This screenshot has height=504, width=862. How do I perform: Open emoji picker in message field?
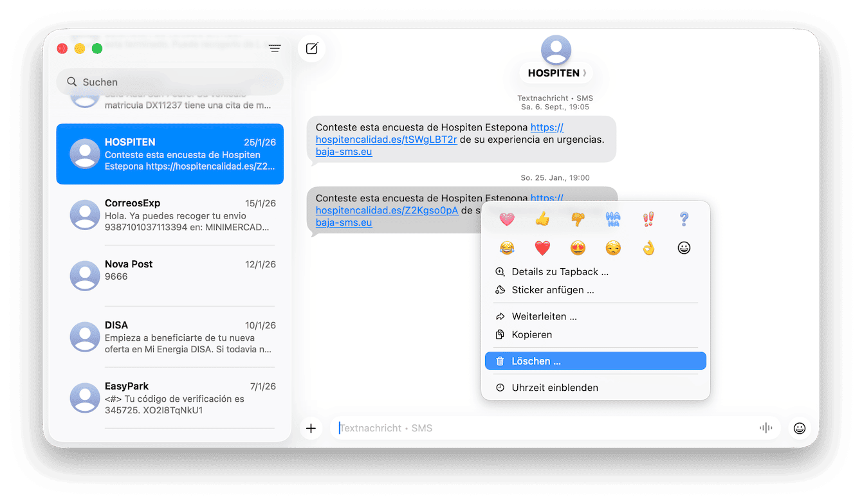click(x=800, y=428)
